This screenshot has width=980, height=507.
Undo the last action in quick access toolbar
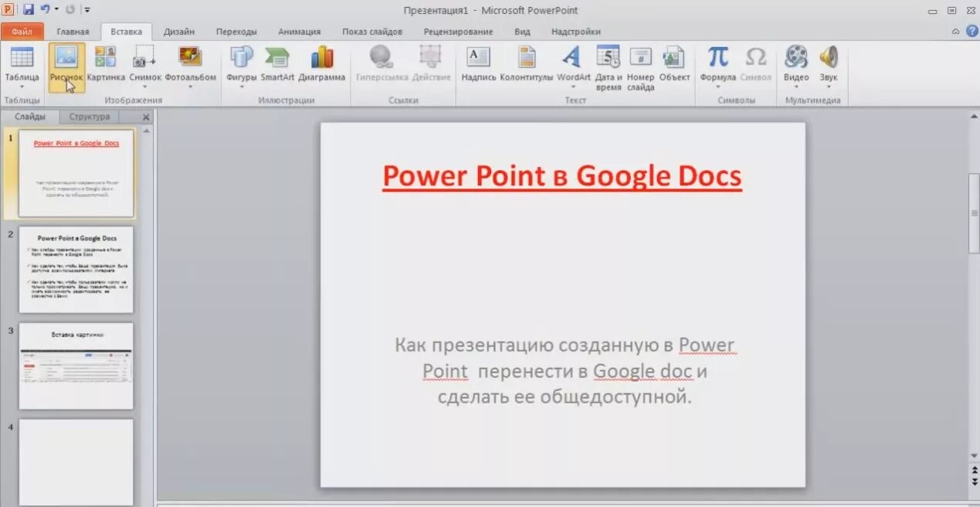click(45, 10)
